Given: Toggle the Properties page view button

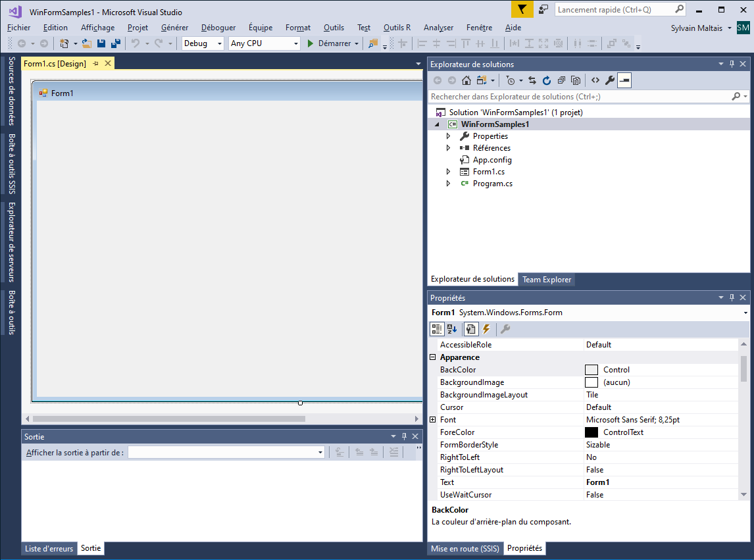Looking at the screenshot, I should click(470, 329).
